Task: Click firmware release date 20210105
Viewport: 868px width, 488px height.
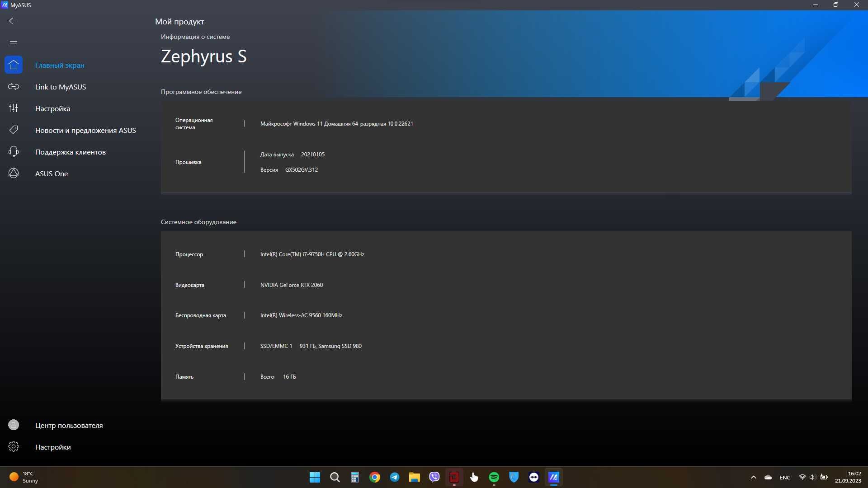Action: (313, 154)
